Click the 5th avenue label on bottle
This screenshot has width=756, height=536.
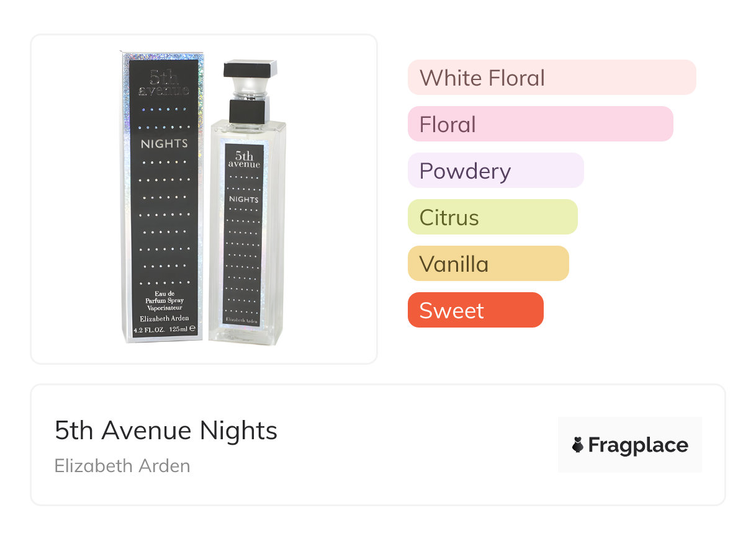click(x=244, y=160)
